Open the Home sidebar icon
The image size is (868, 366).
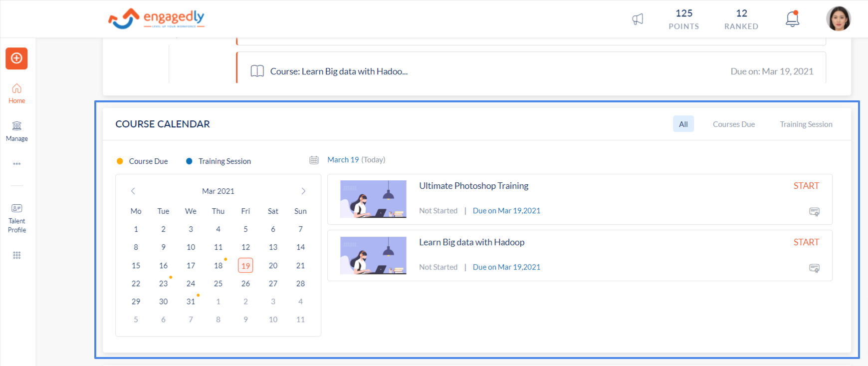pyautogui.click(x=16, y=93)
